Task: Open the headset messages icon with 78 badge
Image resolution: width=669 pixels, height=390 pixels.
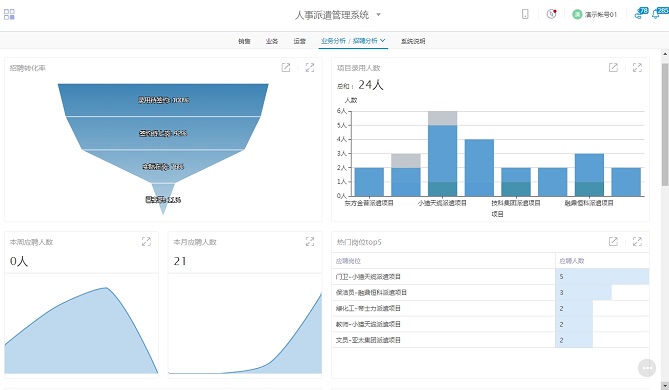Action: (x=641, y=13)
